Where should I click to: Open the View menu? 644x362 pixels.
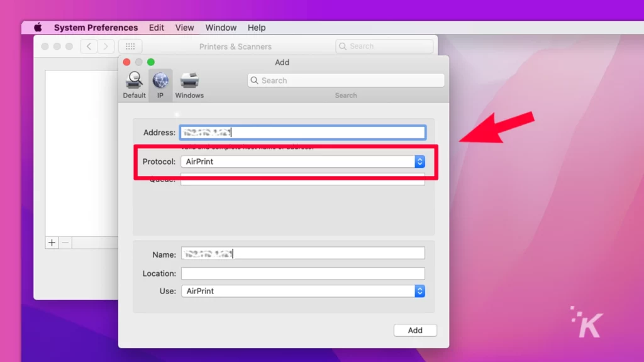tap(184, 28)
